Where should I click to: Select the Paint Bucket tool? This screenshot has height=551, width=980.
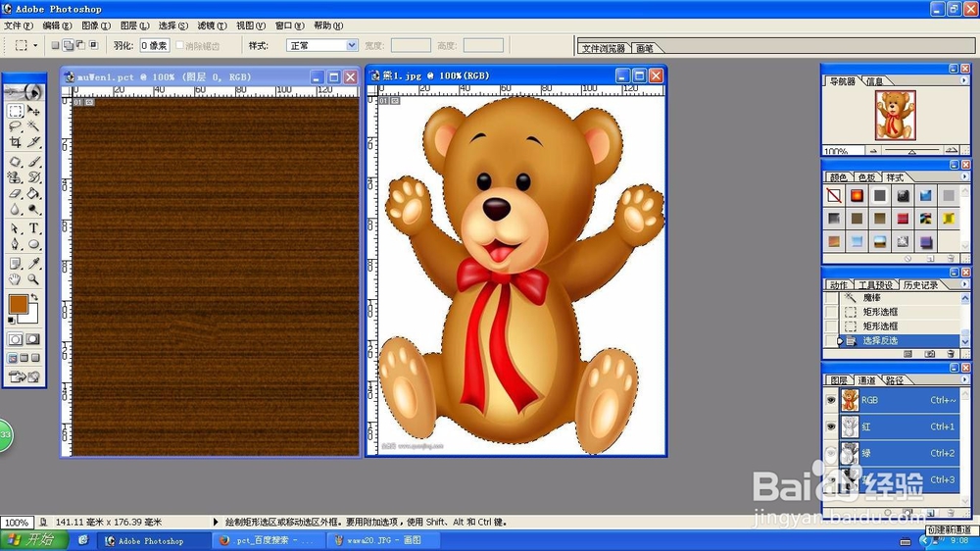tap(33, 193)
